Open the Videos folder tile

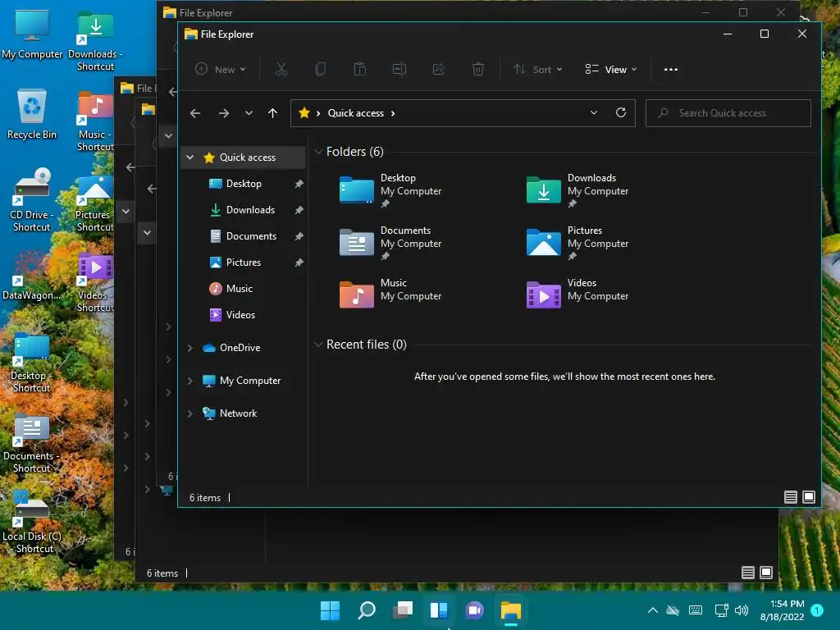click(577, 294)
